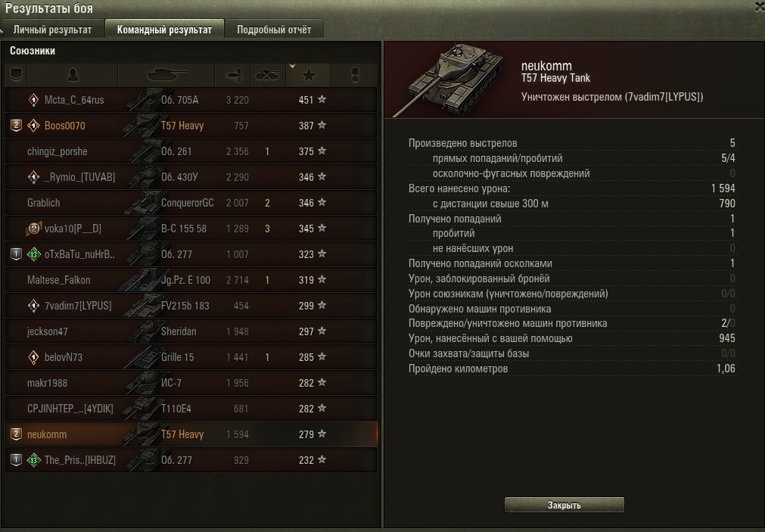This screenshot has height=532, width=765.
Task: Sort by medals column icon
Action: [x=355, y=75]
